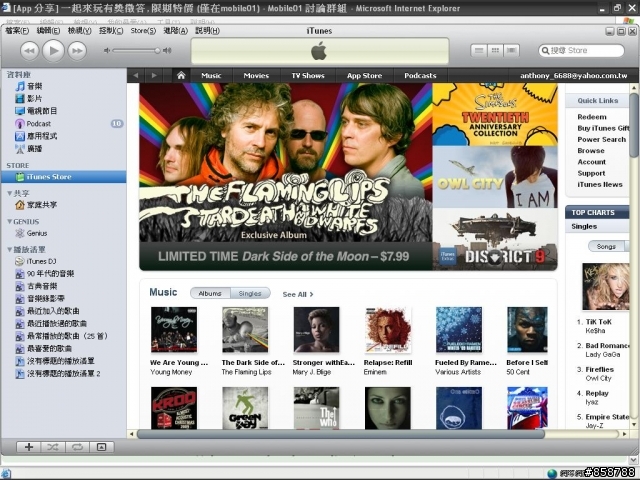Toggle repeat playback button
The width and height of the screenshot is (640, 480).
(x=77, y=447)
